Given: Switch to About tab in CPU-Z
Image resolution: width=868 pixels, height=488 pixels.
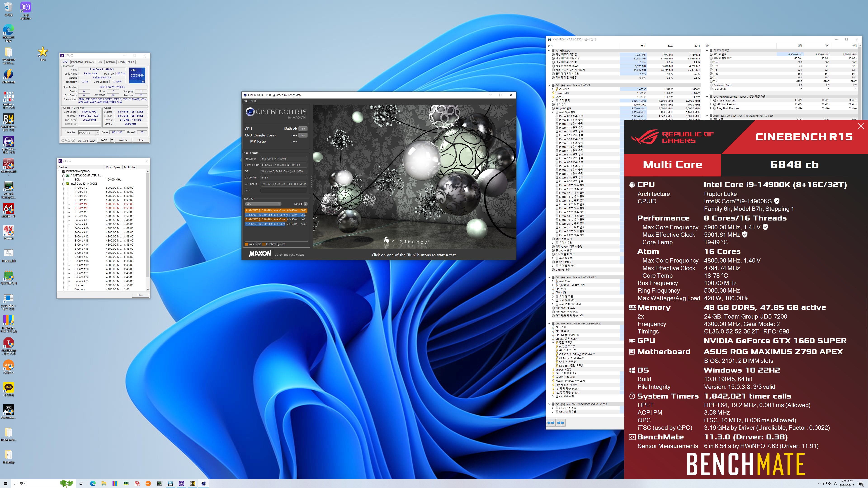Looking at the screenshot, I should (131, 62).
